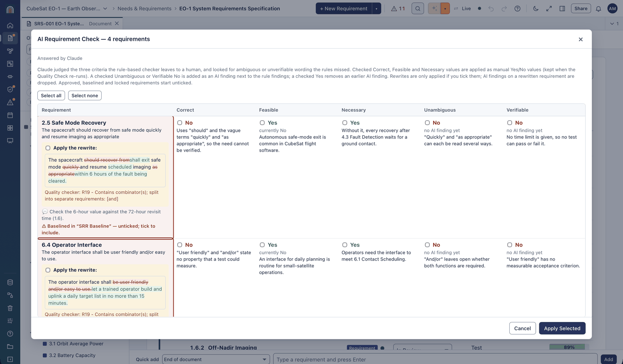Check Unambiguous No for 2.5 Safe Mode Recovery
This screenshot has height=364, width=623.
[427, 123]
